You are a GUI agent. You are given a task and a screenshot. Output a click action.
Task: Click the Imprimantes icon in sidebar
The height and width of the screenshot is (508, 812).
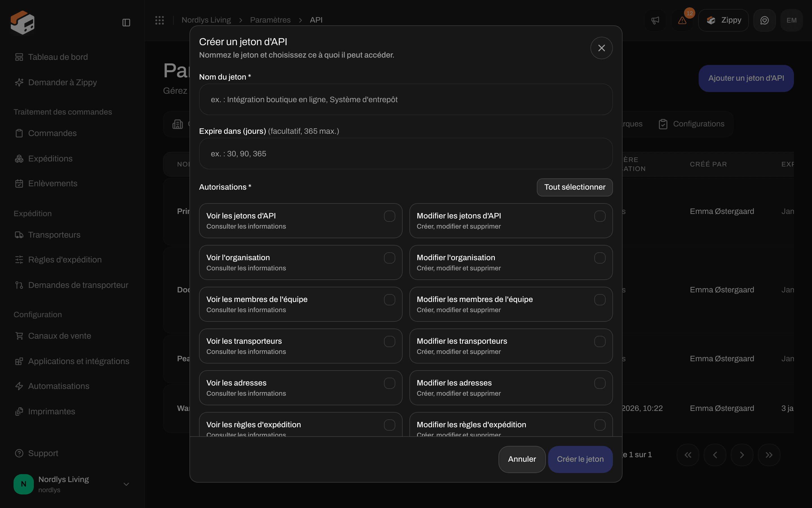(x=19, y=411)
